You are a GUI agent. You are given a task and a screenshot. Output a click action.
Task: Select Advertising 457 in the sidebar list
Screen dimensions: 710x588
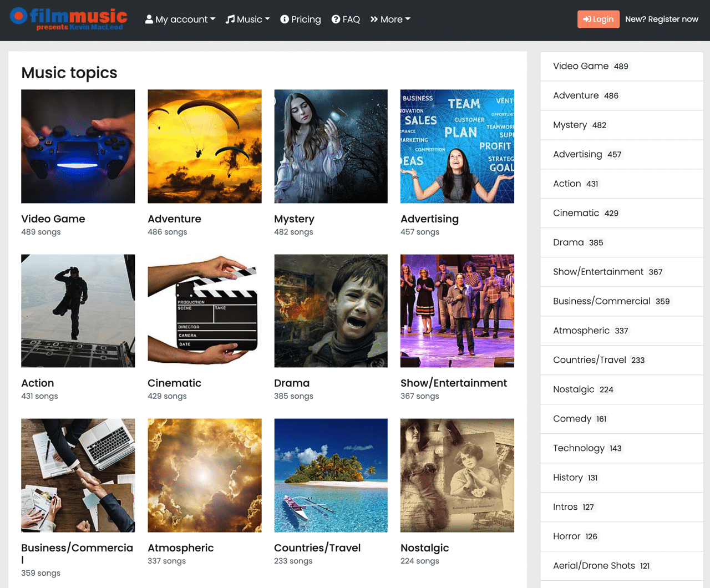coord(622,154)
